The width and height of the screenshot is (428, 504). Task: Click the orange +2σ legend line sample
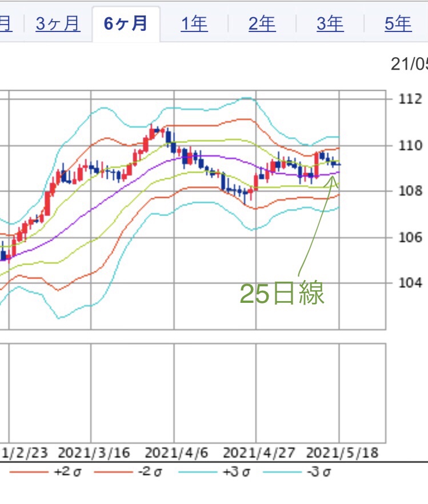[29, 472]
